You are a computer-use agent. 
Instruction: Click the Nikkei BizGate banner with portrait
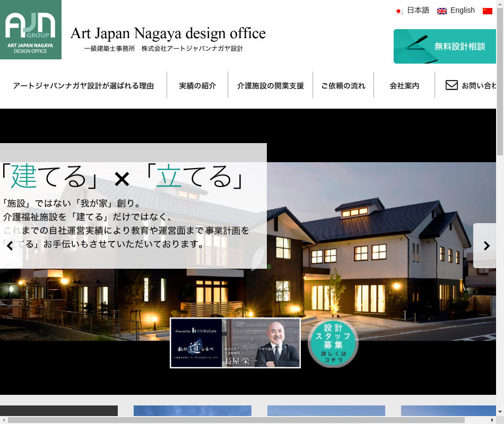click(x=235, y=343)
